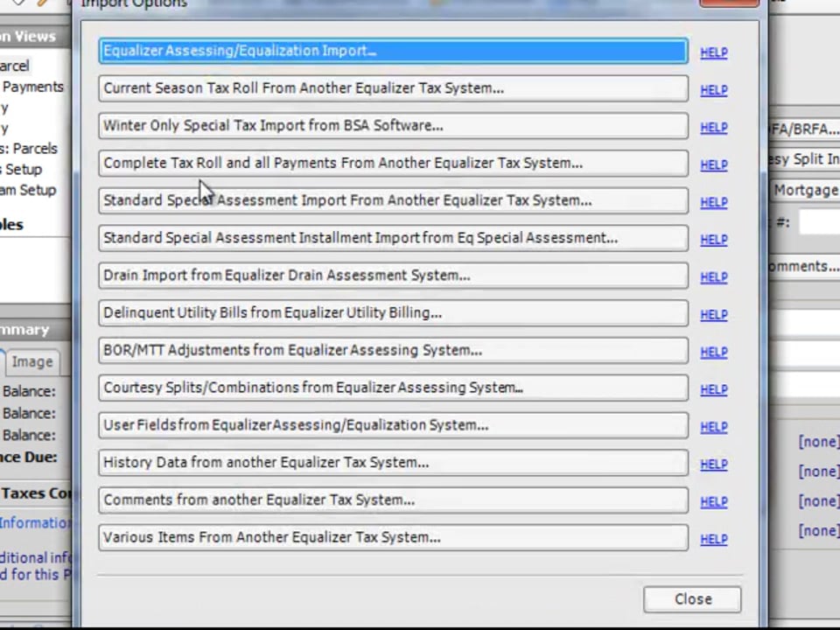Open HELP for Special Assessment Import From Another System

[714, 202]
